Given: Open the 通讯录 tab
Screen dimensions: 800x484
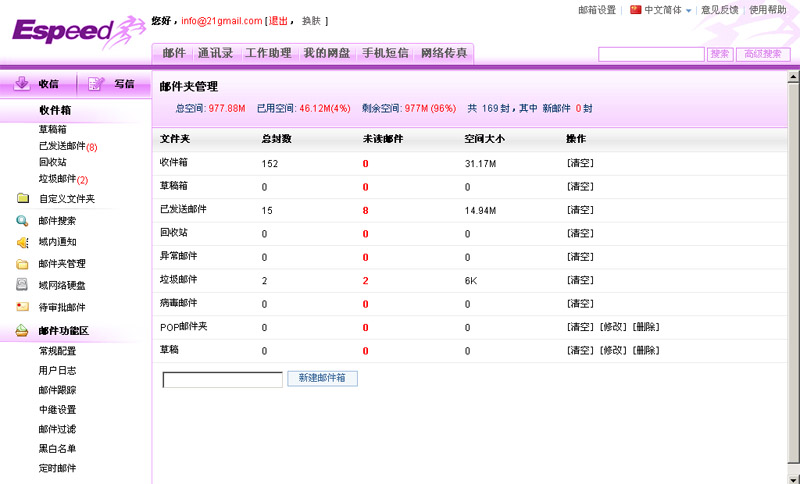Looking at the screenshot, I should click(215, 53).
